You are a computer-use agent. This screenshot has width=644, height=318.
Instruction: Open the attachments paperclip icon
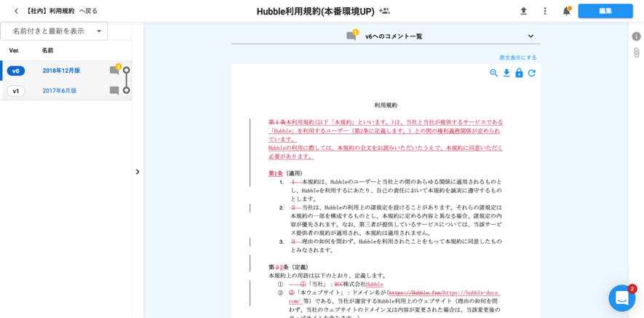coord(636,52)
